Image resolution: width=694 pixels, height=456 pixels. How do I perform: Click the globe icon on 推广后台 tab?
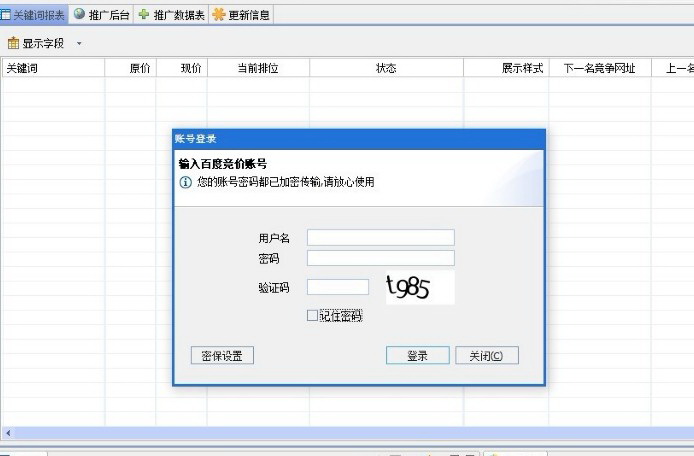click(79, 15)
